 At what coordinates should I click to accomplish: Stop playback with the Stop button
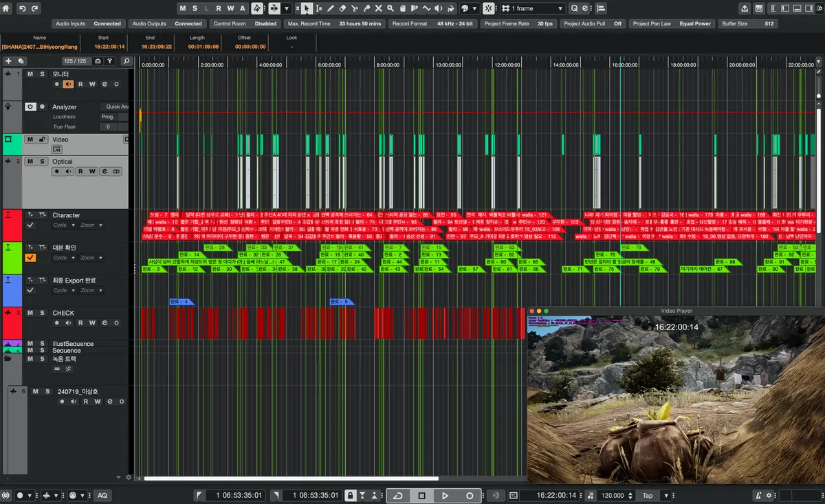422,495
